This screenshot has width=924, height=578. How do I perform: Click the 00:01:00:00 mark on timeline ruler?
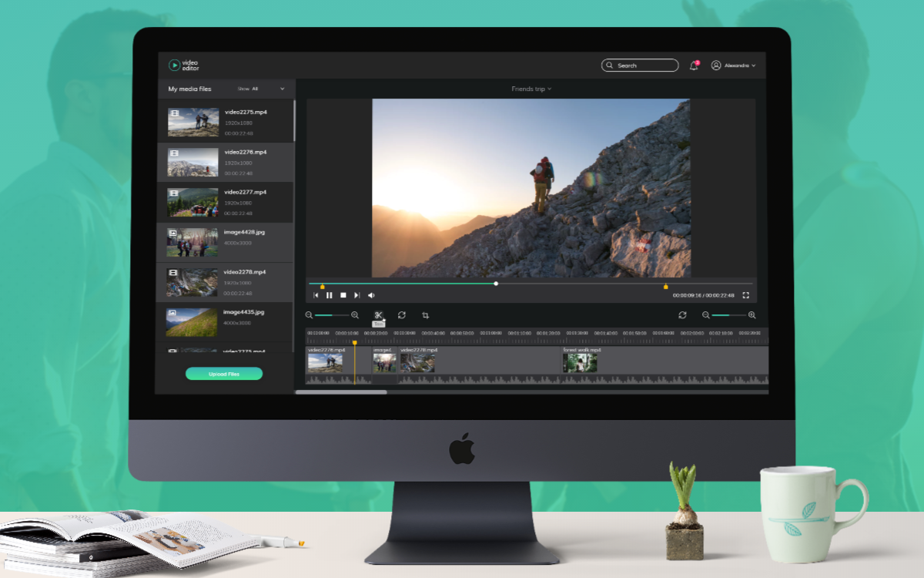click(491, 333)
